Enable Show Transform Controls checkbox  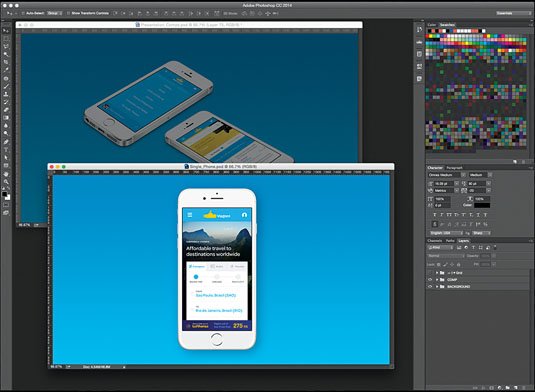68,13
